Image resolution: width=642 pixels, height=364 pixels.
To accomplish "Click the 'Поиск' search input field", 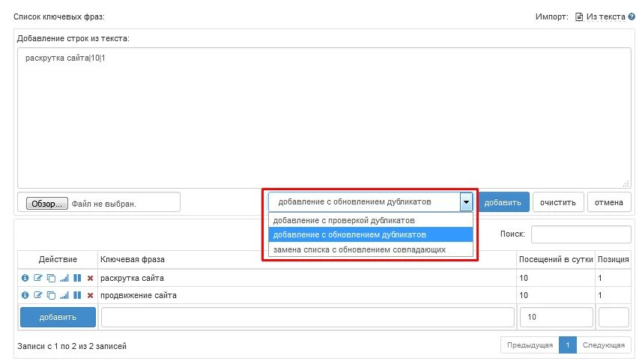I will 581,234.
